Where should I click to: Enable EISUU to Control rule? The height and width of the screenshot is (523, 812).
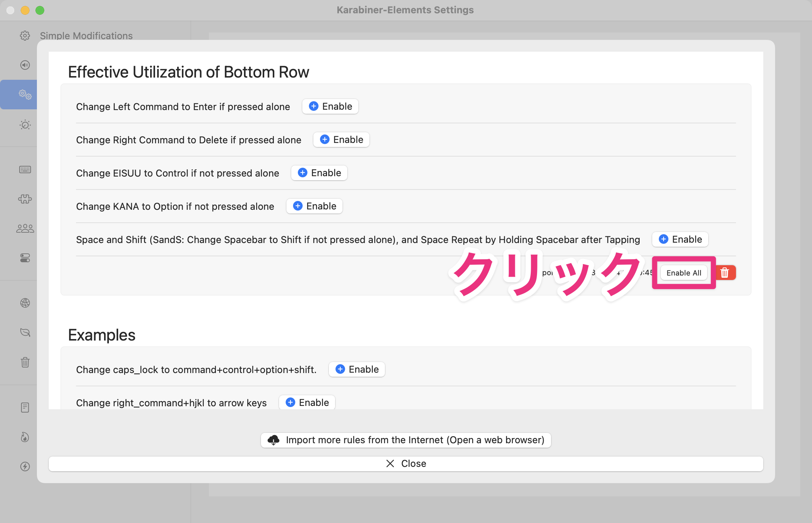coord(319,173)
